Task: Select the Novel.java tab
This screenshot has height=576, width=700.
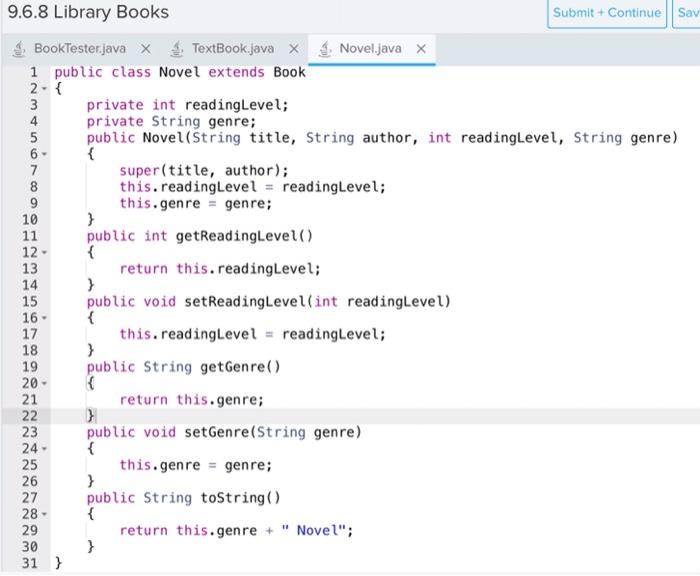Action: 371,48
